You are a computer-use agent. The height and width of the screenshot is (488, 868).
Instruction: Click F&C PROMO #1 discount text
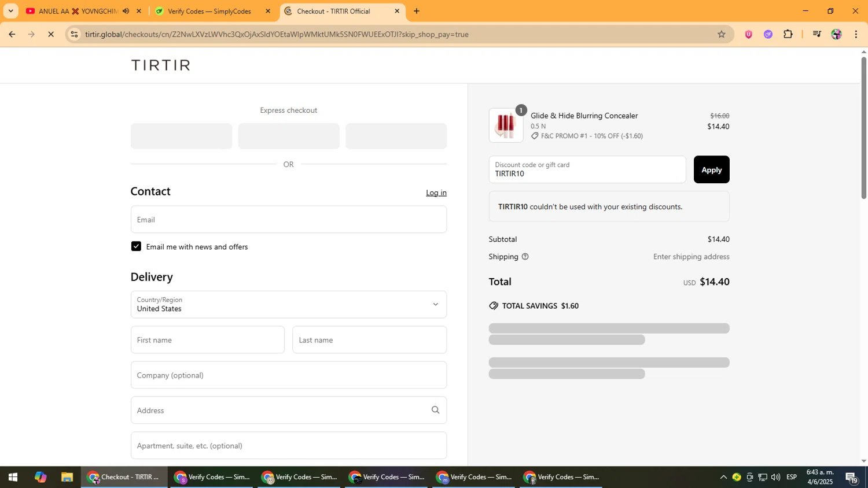point(591,136)
